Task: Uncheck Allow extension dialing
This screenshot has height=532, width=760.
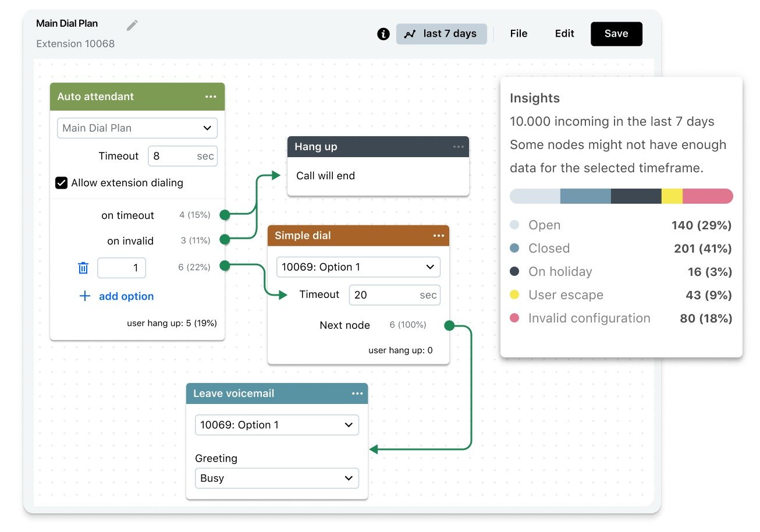Action: click(61, 183)
